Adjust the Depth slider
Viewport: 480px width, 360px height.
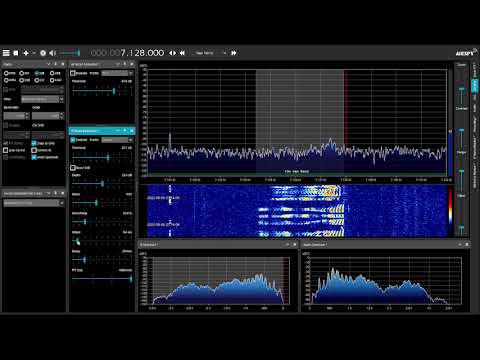(x=102, y=184)
